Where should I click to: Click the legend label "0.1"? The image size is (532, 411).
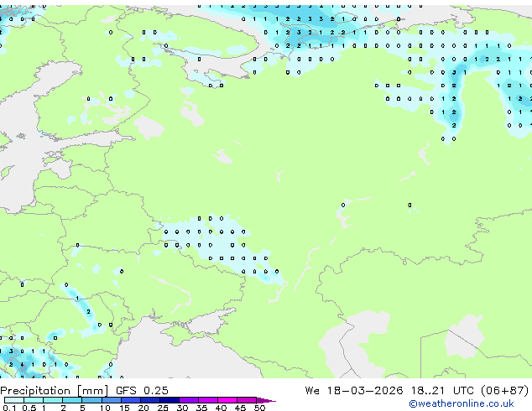click(9, 408)
